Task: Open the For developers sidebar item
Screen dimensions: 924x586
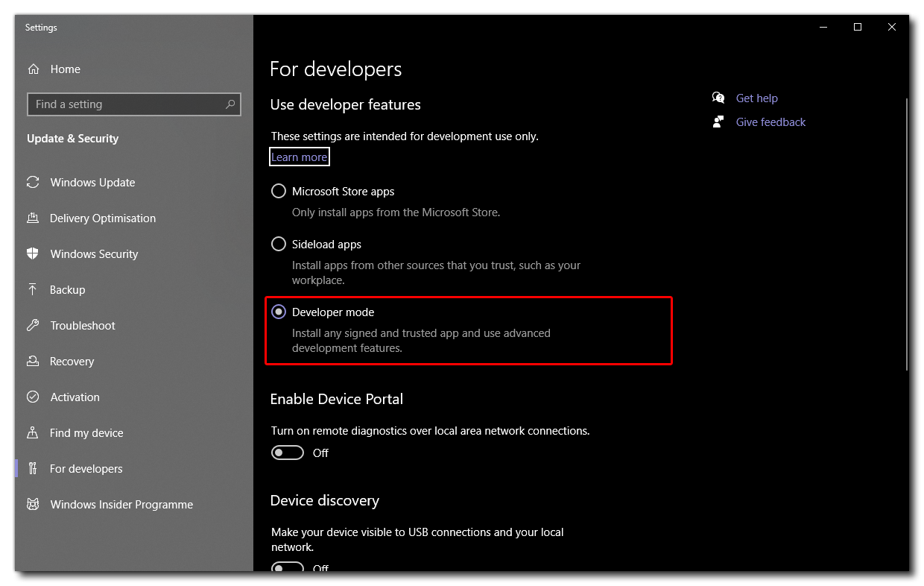Action: [x=86, y=469]
